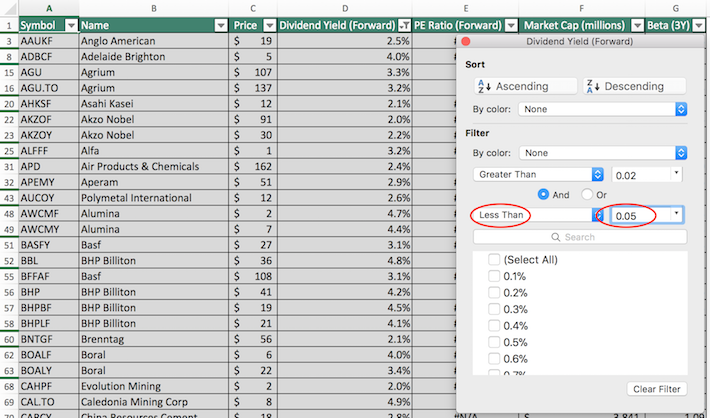
Task: Expand the Less Than condition dropdown
Action: pos(597,215)
